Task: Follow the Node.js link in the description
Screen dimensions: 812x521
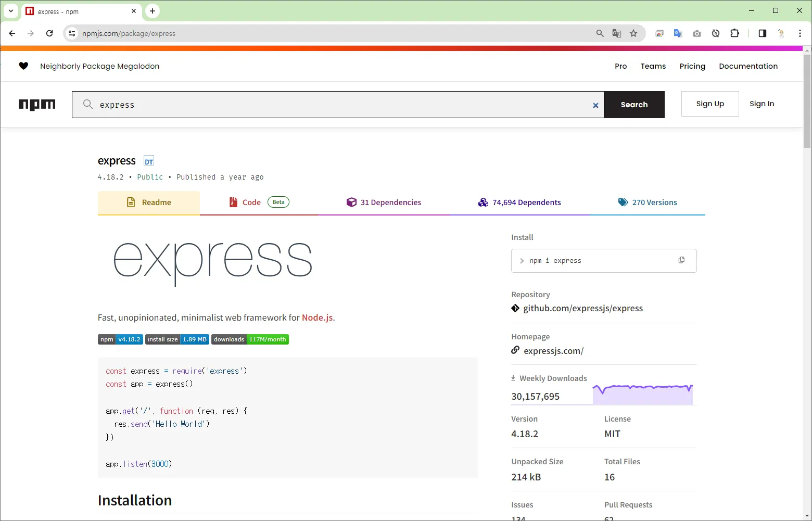Action: pos(317,317)
